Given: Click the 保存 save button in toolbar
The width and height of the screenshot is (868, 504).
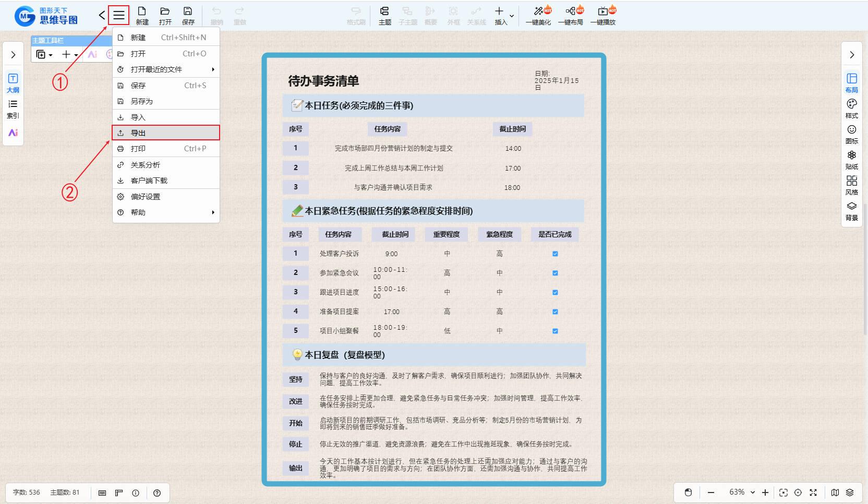Looking at the screenshot, I should (188, 15).
